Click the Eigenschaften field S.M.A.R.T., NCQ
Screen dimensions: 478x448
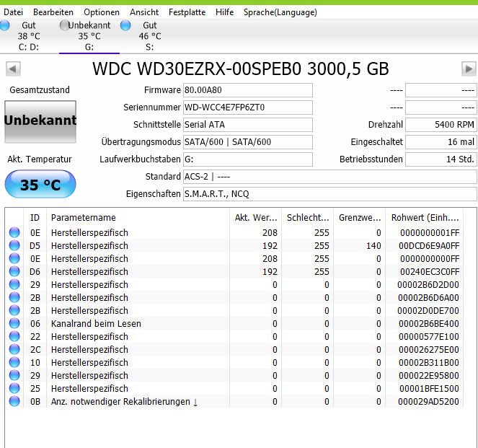[330, 194]
